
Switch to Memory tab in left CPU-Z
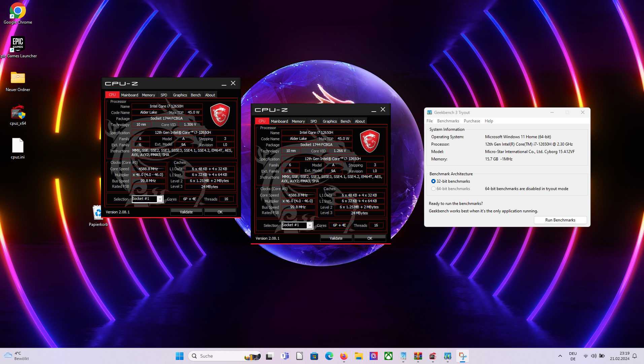(148, 95)
